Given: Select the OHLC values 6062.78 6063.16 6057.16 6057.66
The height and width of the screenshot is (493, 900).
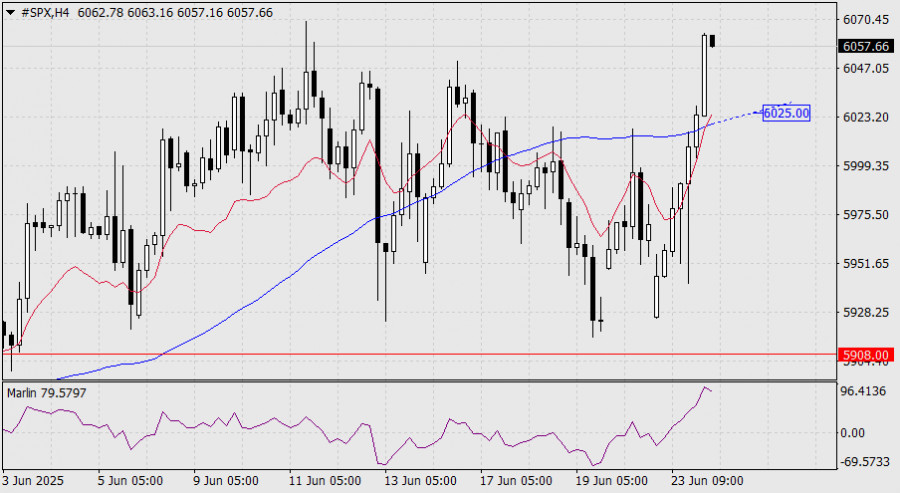Looking at the screenshot, I should (175, 13).
